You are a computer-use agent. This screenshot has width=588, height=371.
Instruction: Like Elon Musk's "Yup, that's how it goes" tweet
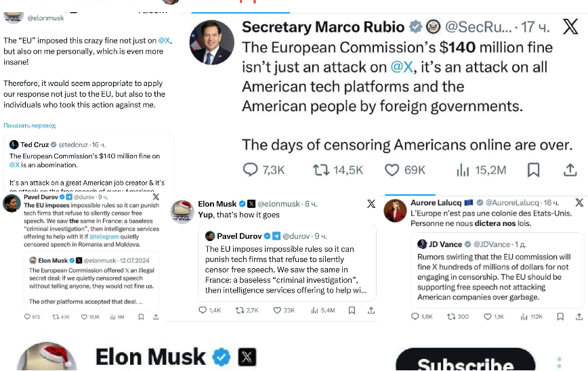point(278,310)
